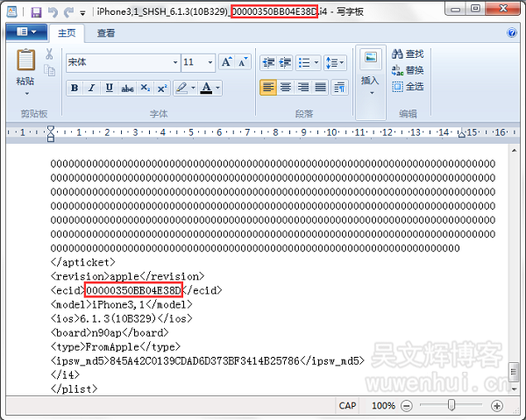Click the zoom slider in status bar

point(451,406)
